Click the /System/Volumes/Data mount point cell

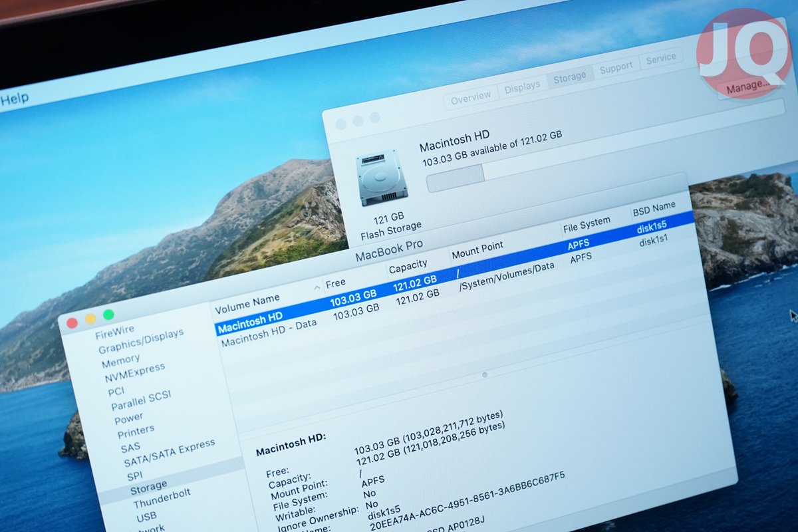click(507, 275)
